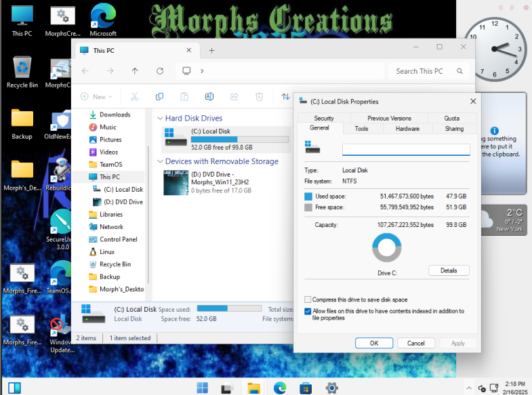Viewport: 532px width, 395px height.
Task: Select (C:) Local Disk in sidebar tree
Action: pyautogui.click(x=118, y=189)
